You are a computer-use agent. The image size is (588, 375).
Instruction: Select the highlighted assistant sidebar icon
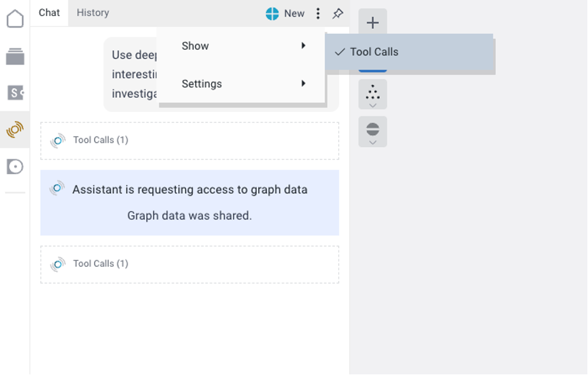15,130
